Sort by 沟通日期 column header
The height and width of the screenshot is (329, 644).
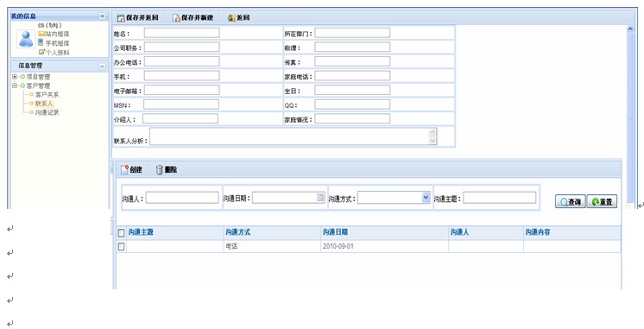(x=335, y=232)
